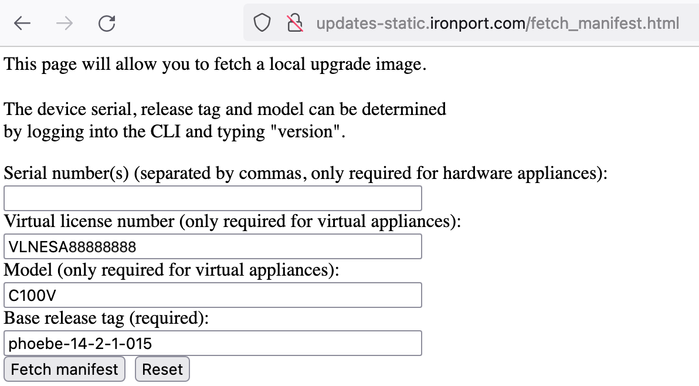Screen dimensions: 699x386
Task: Focus the URL address bar text
Action: (x=498, y=23)
